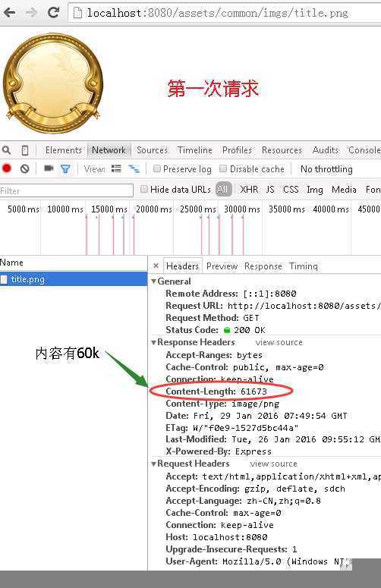Open the Profiles tab
This screenshot has height=588, width=381.
click(237, 150)
